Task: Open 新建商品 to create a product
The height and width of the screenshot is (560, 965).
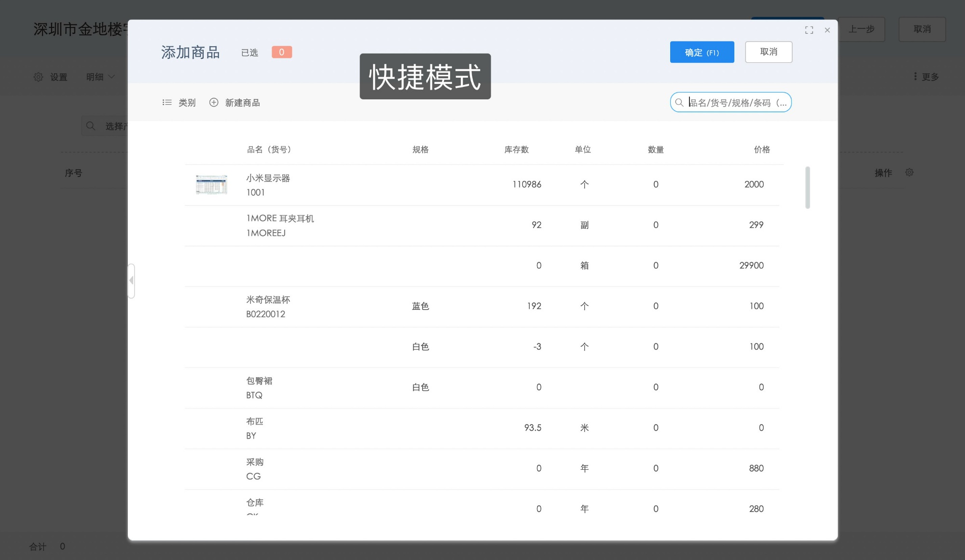Action: pos(243,102)
